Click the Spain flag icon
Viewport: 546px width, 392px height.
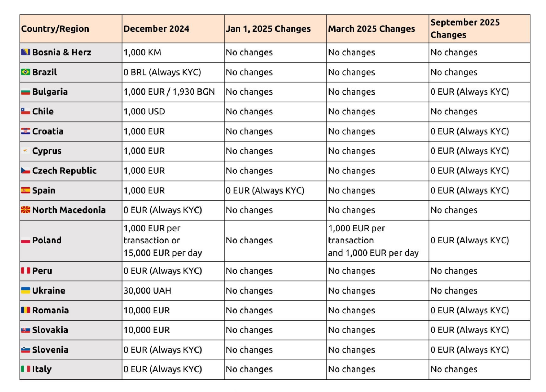coord(25,190)
